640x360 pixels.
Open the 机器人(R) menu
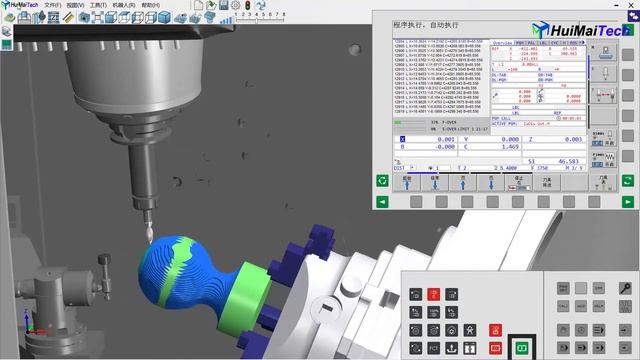(124, 5)
